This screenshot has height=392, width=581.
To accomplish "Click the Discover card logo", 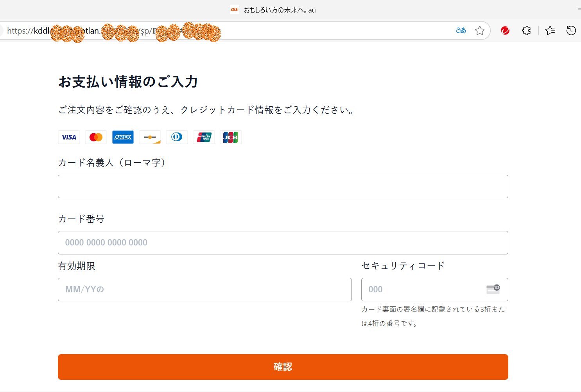I will pos(150,137).
